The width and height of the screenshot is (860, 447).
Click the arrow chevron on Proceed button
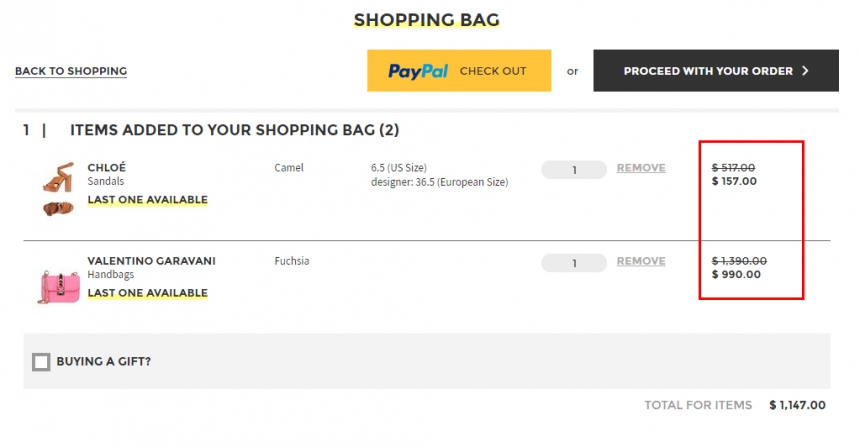[805, 71]
